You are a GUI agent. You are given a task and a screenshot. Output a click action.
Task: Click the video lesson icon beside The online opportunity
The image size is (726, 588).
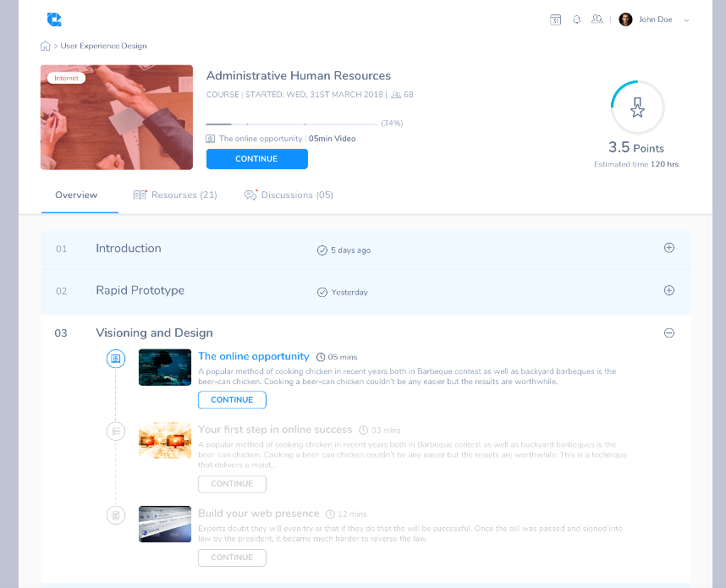click(116, 359)
